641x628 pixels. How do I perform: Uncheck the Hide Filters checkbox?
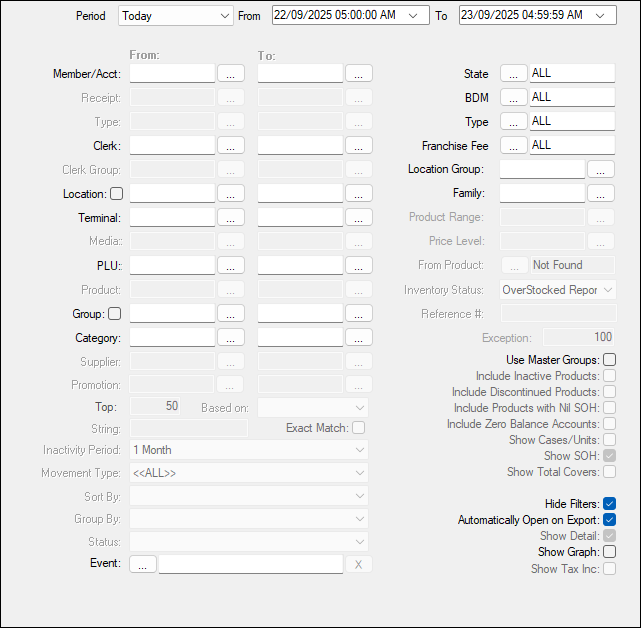coord(609,504)
